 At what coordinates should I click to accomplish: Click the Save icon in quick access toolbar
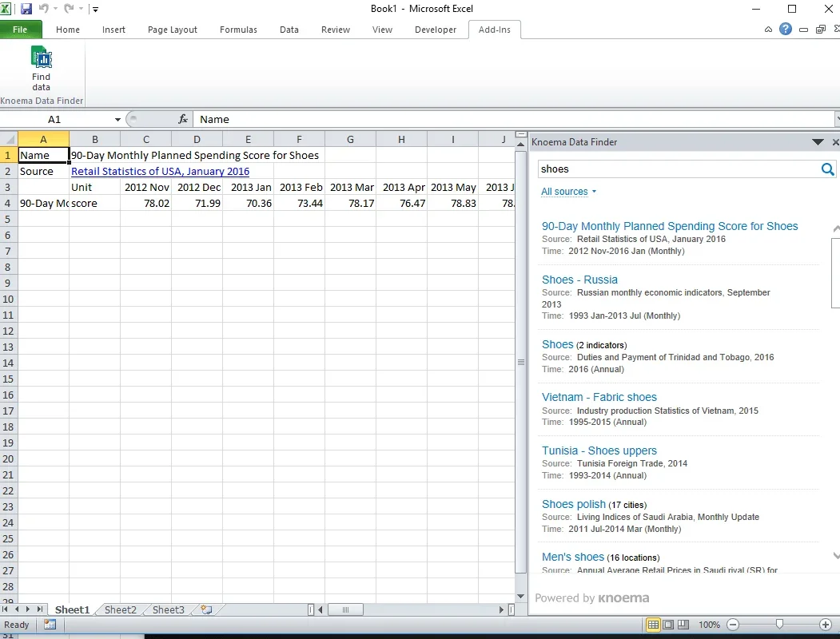pos(26,9)
